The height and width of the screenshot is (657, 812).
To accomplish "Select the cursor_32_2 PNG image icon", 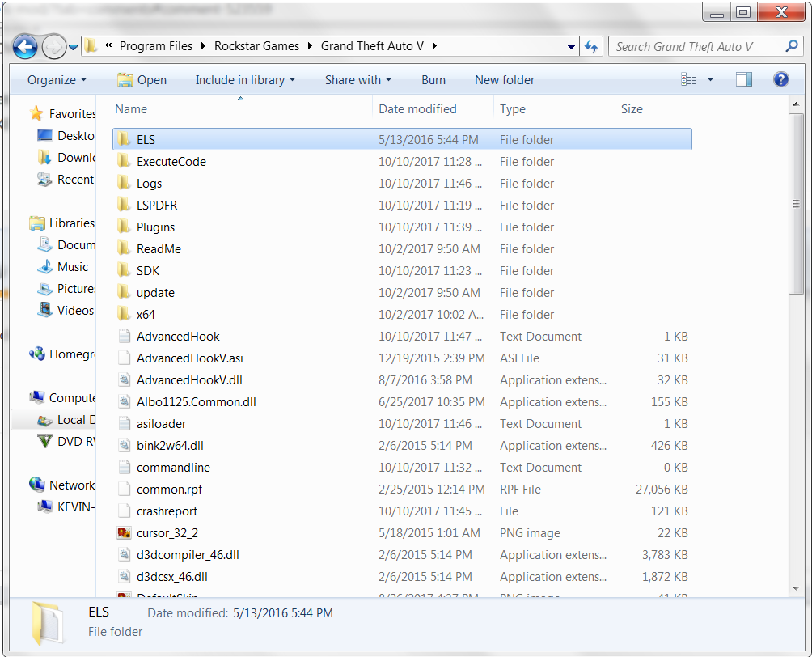I will coord(124,532).
